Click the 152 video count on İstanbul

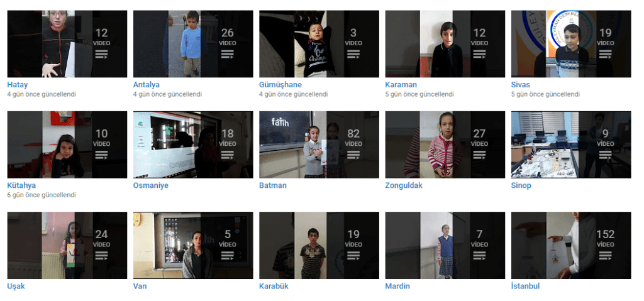tap(606, 234)
